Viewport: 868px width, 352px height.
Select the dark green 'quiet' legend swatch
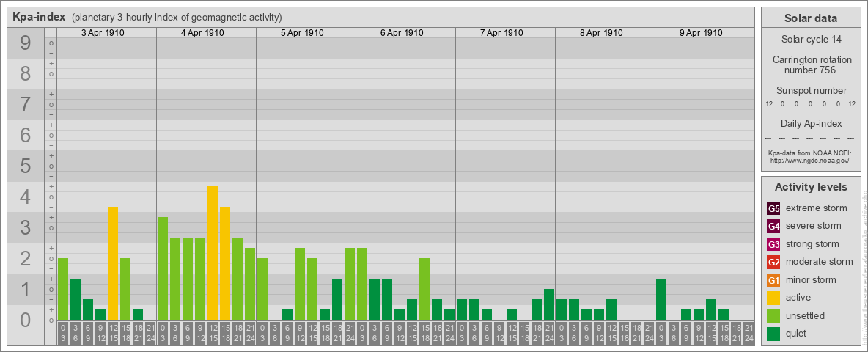point(773,333)
